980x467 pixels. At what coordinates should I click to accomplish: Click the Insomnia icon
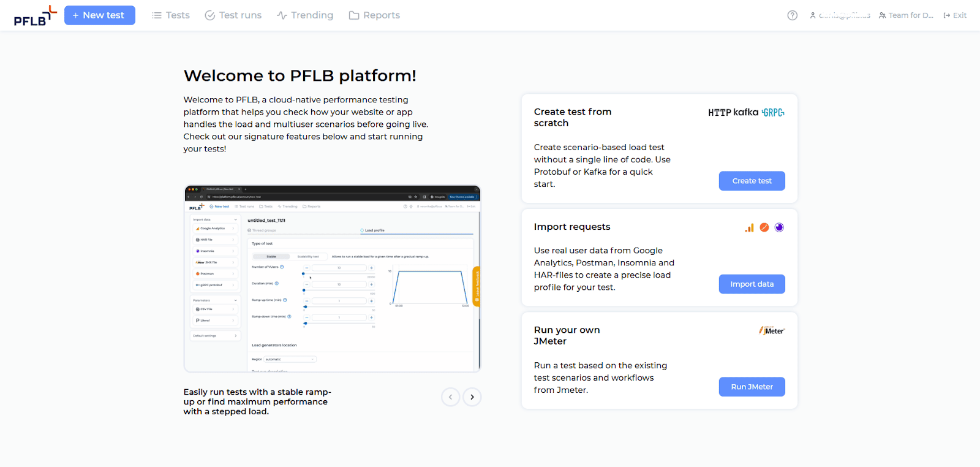coord(779,227)
